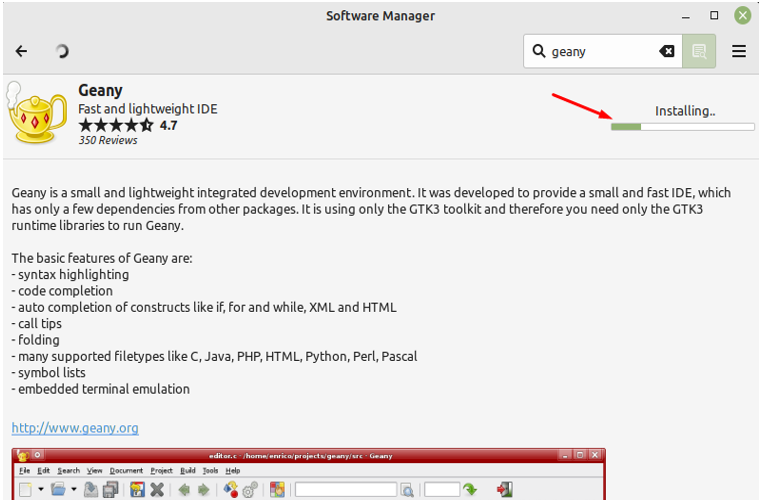Click quit door icon in Geany screenshot
The width and height of the screenshot is (761, 504).
(505, 490)
